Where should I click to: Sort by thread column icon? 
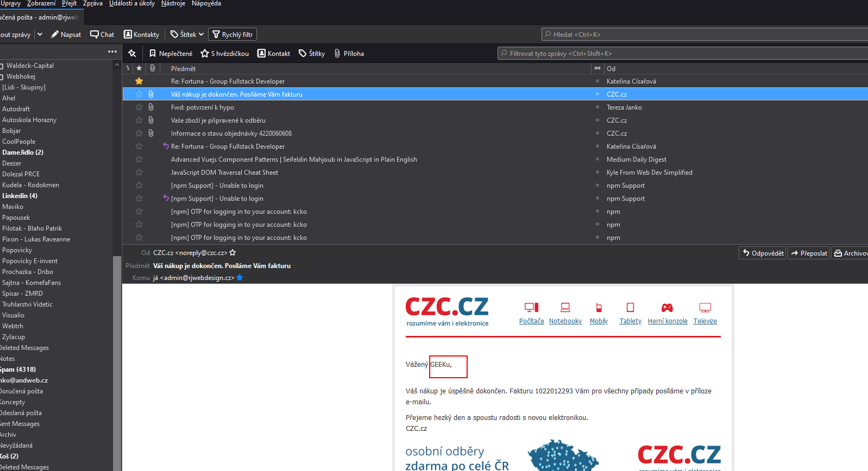click(128, 68)
